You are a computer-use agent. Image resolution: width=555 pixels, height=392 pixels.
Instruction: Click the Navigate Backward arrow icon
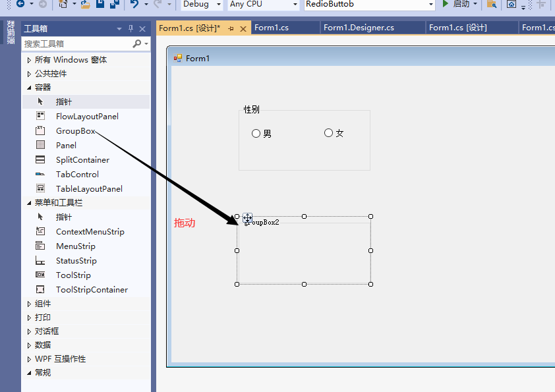tap(20, 4)
